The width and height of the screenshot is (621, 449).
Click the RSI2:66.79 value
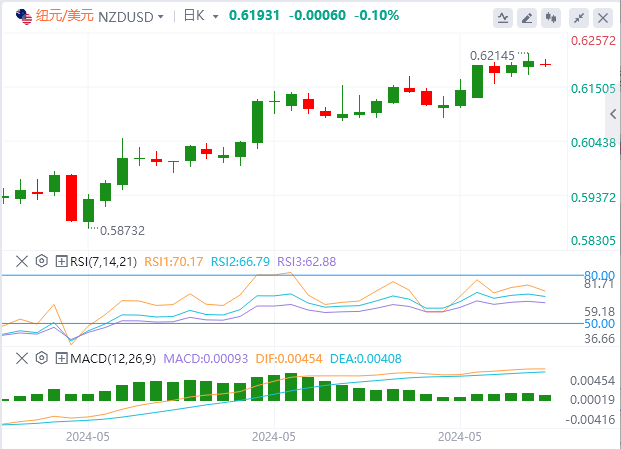[240, 262]
